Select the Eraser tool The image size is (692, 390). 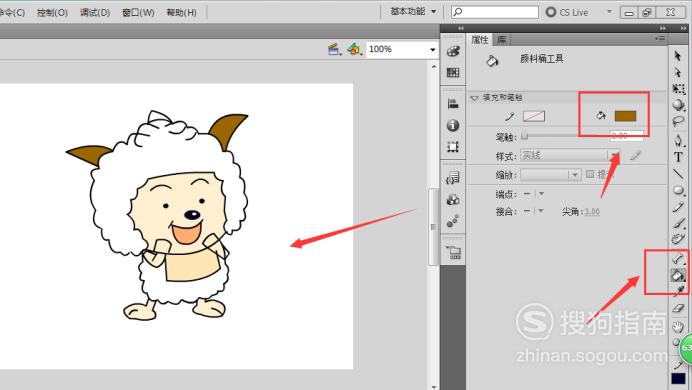coord(678,308)
